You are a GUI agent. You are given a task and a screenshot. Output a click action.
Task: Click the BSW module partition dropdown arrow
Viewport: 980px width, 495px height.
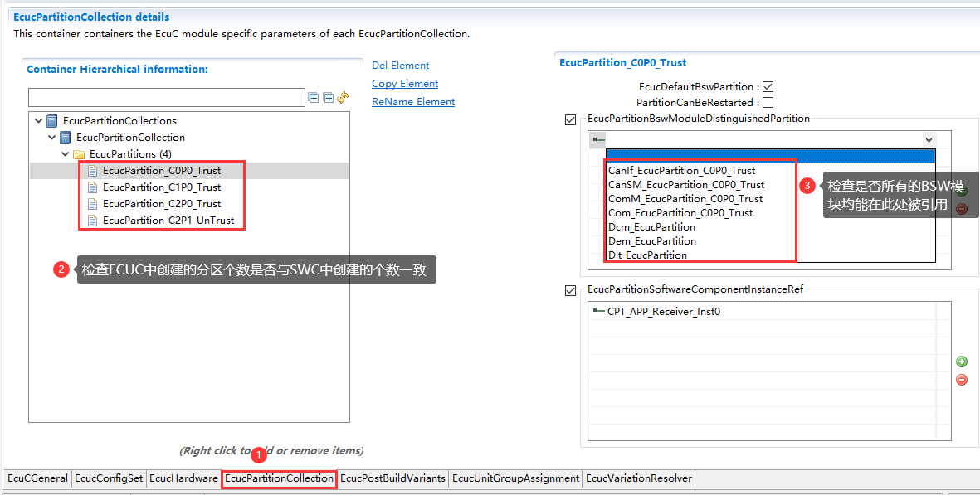coord(929,140)
